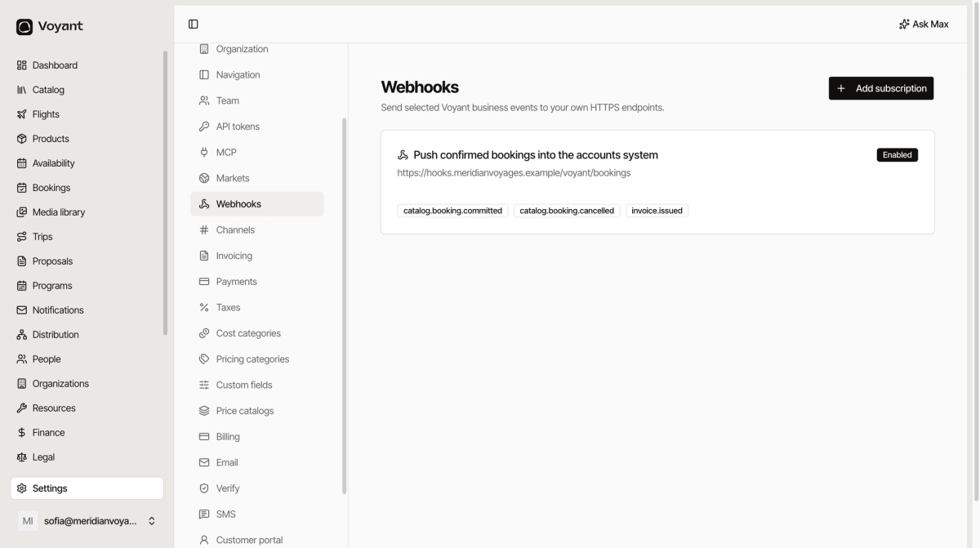Open Custom fields settings
980x548 pixels.
[257, 385]
